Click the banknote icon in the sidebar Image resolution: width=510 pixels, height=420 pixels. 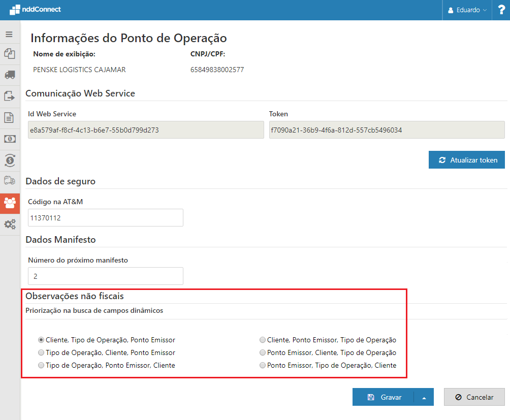tap(9, 139)
